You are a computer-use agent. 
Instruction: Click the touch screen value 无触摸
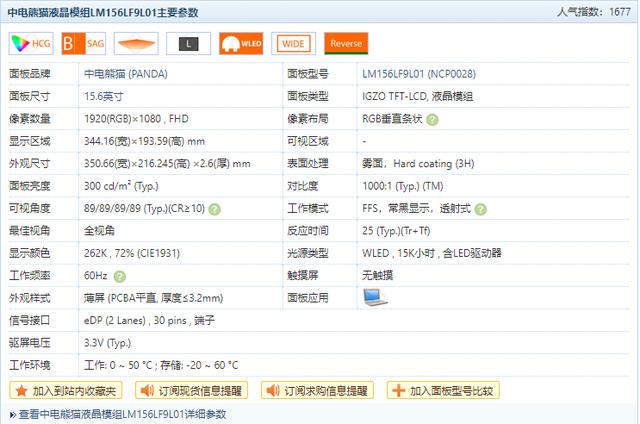(378, 275)
